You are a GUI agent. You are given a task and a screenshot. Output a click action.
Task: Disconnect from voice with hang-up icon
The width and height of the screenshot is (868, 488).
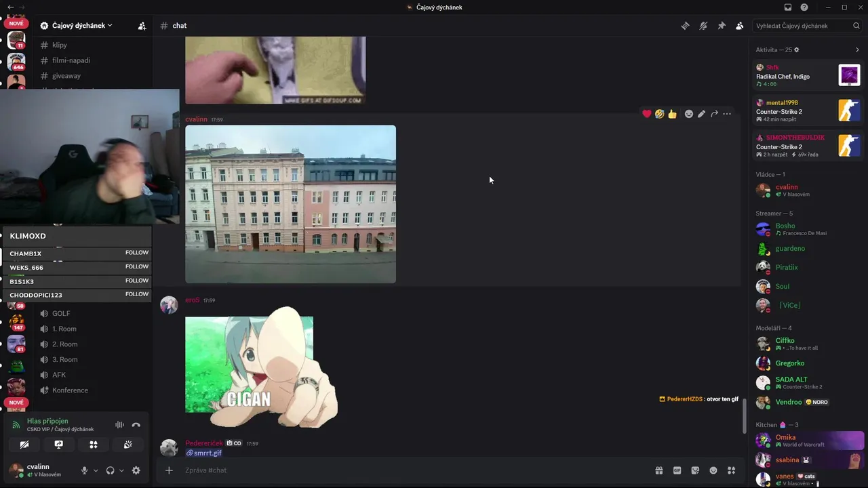[136, 425]
